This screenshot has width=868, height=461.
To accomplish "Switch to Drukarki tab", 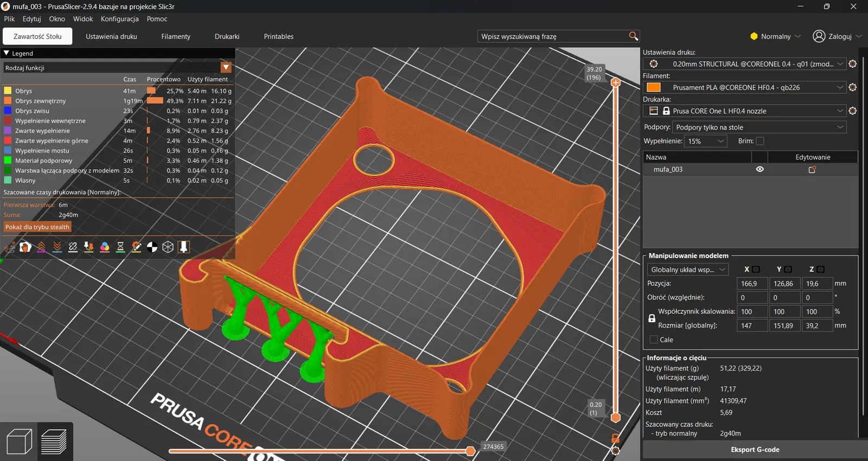I will click(x=227, y=36).
